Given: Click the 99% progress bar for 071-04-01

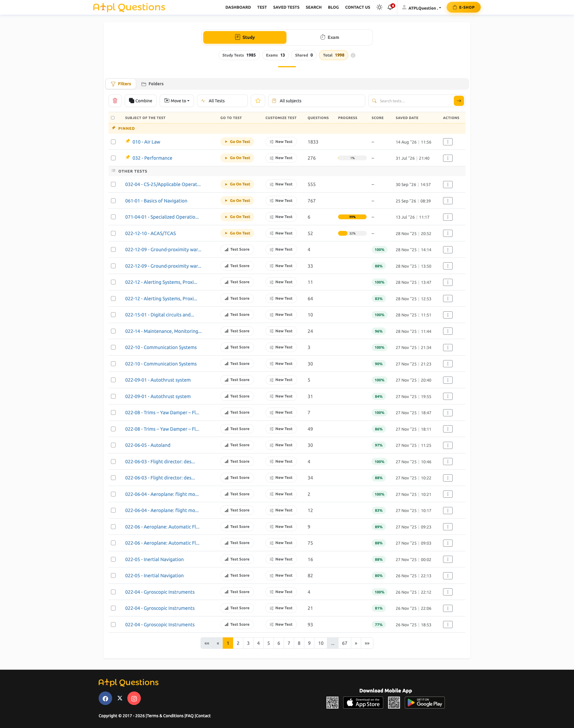Looking at the screenshot, I should tap(352, 217).
